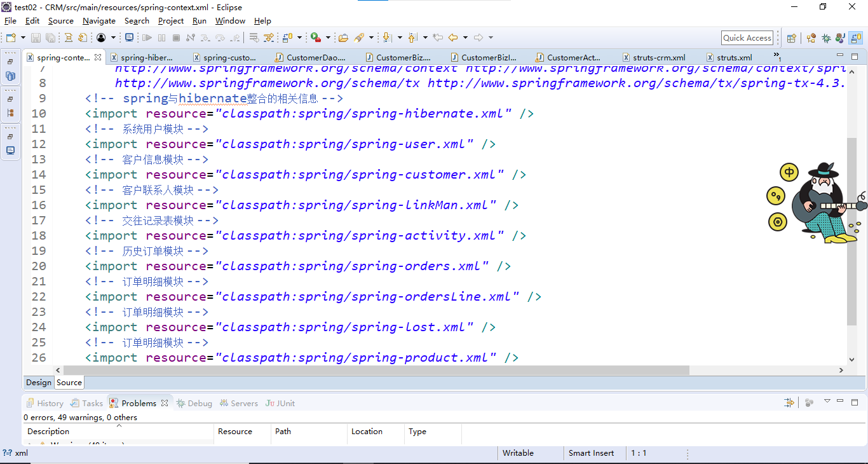
Task: Switch to the Java perspective icon
Action: 840,38
